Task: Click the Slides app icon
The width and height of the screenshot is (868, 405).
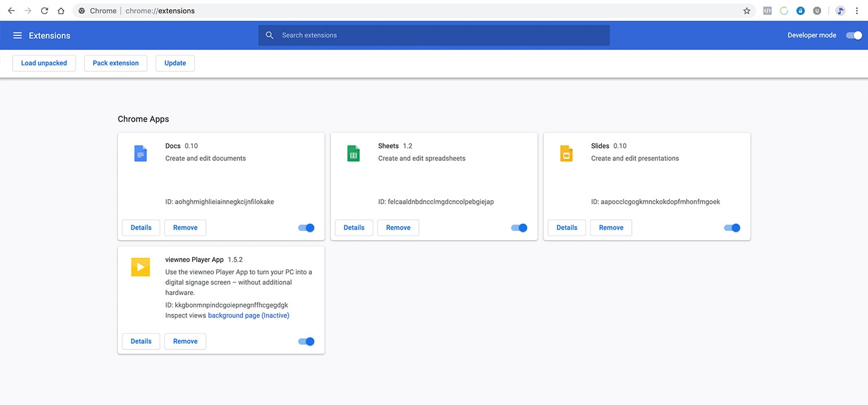Action: 567,153
